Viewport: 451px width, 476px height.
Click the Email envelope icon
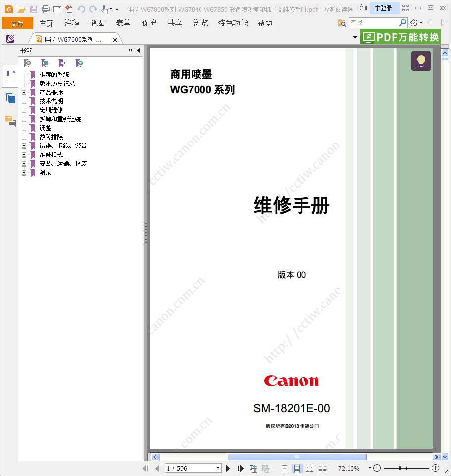57,10
